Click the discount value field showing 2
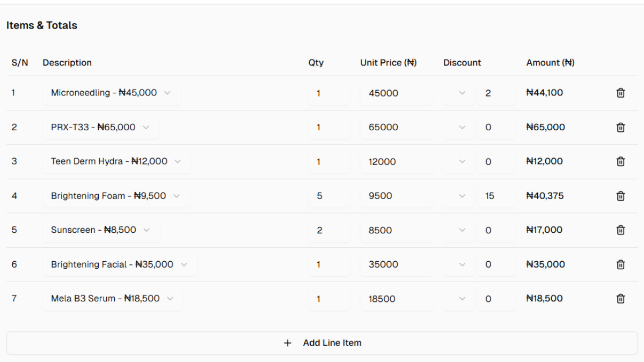This screenshot has height=362, width=644. click(x=496, y=93)
